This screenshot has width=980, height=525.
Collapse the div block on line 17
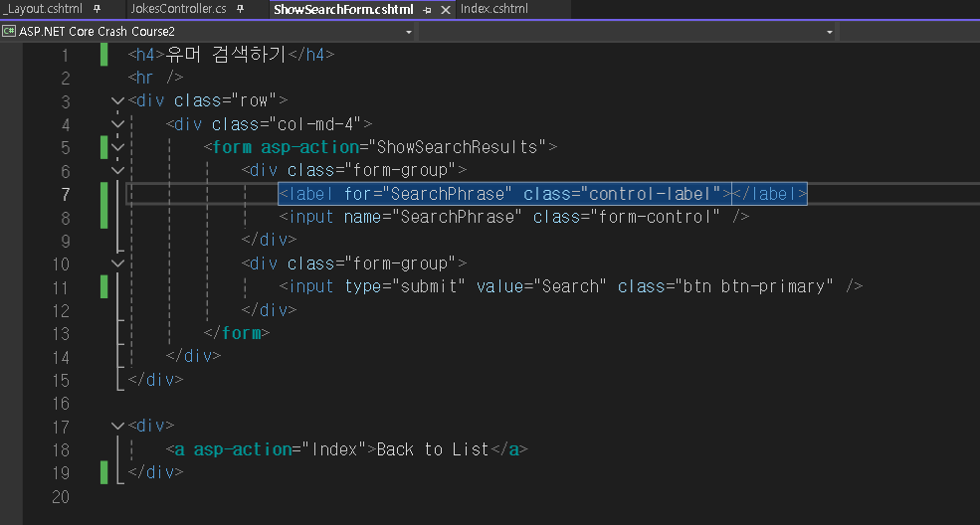pos(117,426)
